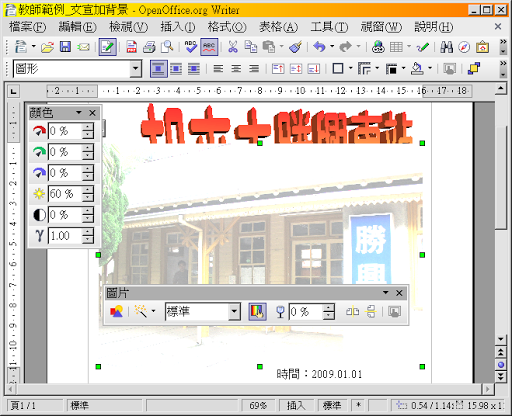Open the graphics mode 標準 dropdown

[234, 312]
